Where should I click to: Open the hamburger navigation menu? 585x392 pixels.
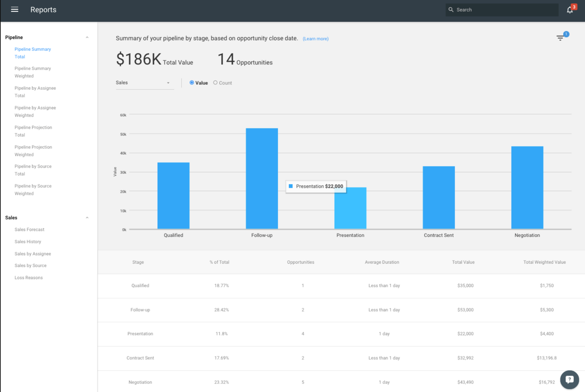pyautogui.click(x=15, y=9)
